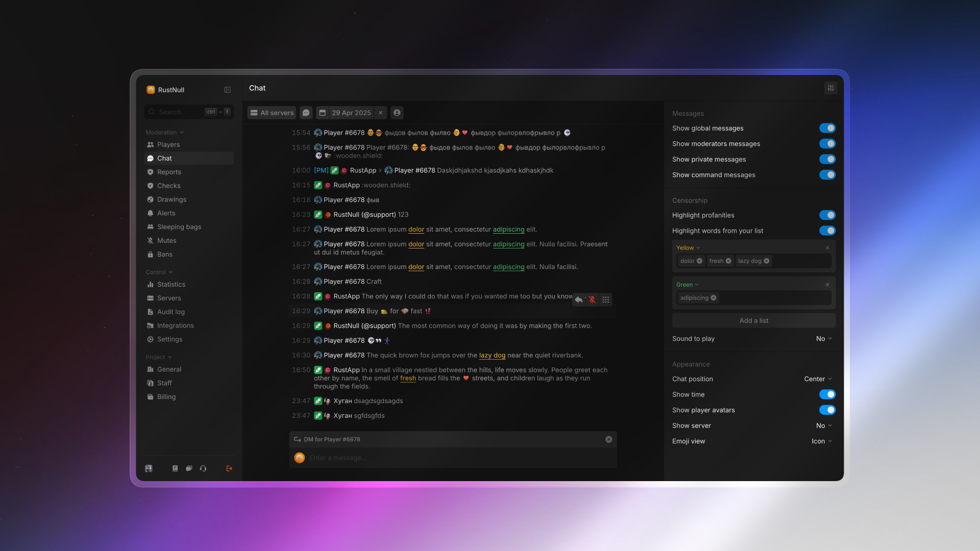Open support via the headset icon
Screen dimensions: 980x551
tap(203, 468)
